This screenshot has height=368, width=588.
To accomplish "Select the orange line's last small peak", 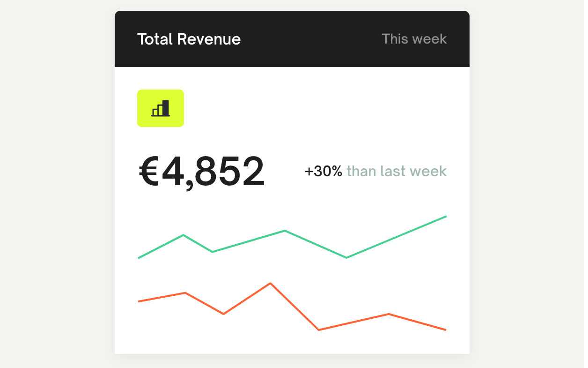I will [388, 314].
